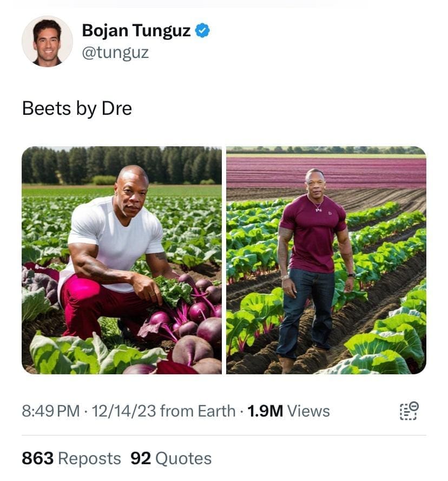The height and width of the screenshot is (481, 448).
Task: Open the Quotes list label
Action: (x=183, y=459)
